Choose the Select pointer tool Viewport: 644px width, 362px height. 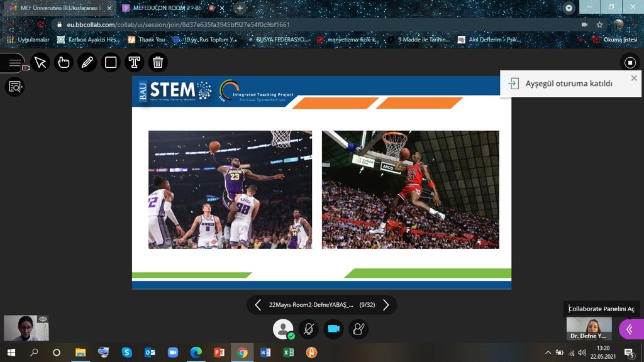[x=40, y=62]
